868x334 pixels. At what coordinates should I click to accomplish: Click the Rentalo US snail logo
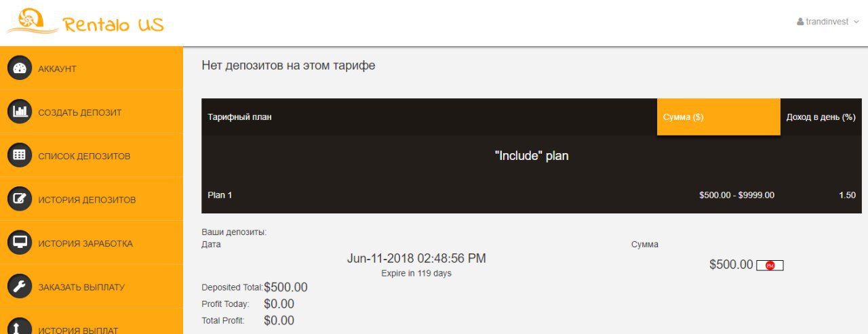coord(32,20)
